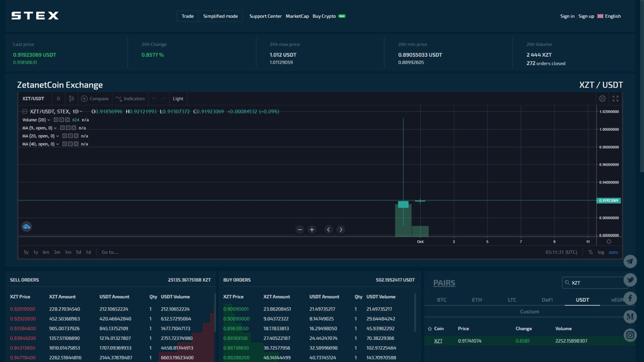Hide the Volume (20) indicator
The height and width of the screenshot is (362, 644).
[56, 120]
